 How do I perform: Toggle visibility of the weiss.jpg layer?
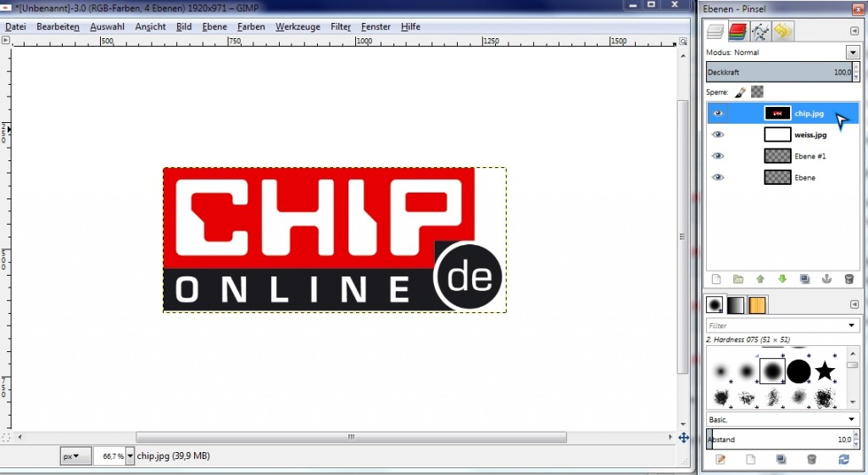[718, 135]
